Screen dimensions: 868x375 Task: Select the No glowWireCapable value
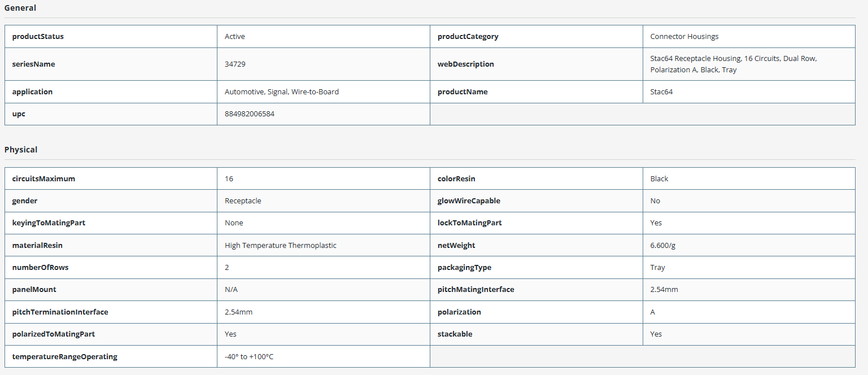655,200
